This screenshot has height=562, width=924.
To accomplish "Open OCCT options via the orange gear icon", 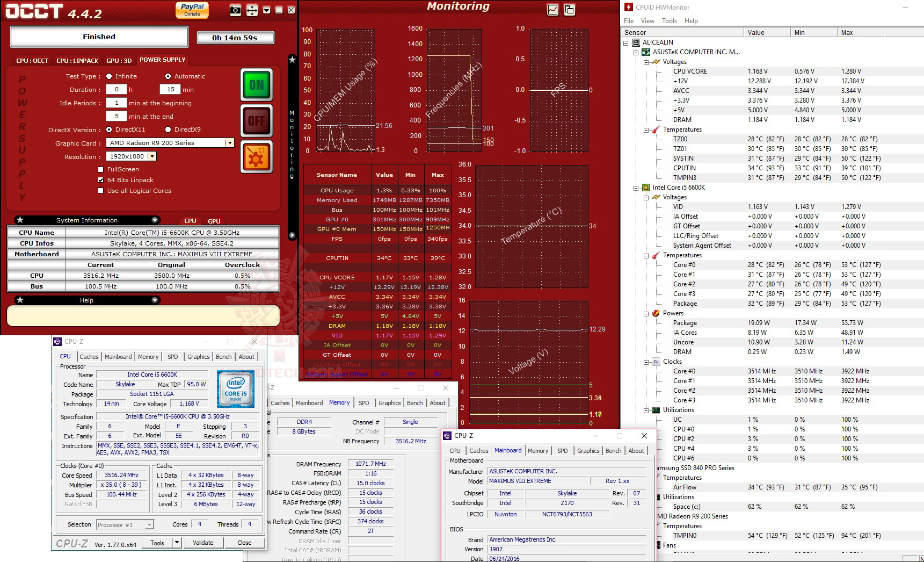I will click(257, 157).
